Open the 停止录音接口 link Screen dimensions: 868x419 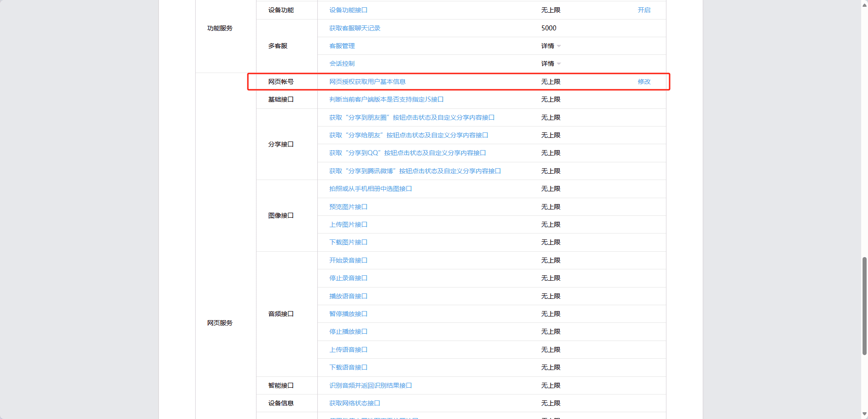[348, 278]
